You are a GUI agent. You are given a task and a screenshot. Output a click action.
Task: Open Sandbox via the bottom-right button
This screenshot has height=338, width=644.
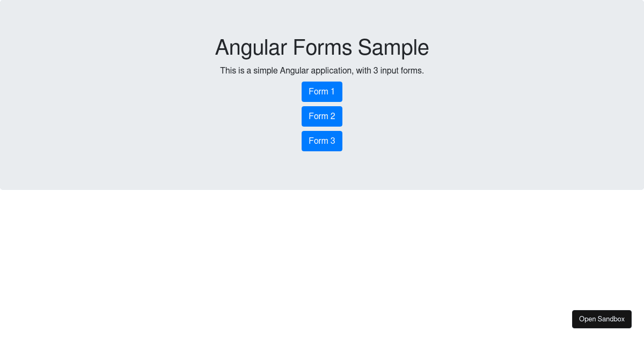[602, 319]
